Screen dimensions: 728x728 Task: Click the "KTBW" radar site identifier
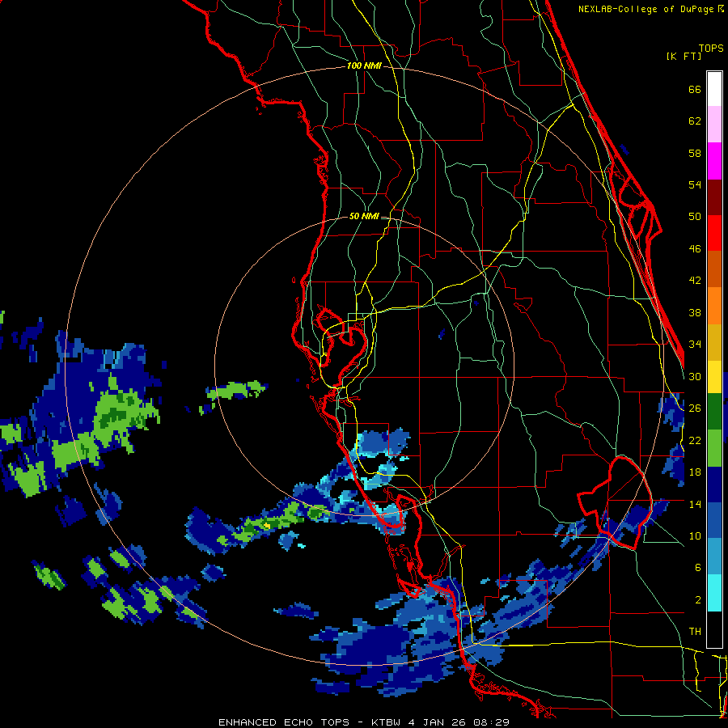pyautogui.click(x=386, y=722)
